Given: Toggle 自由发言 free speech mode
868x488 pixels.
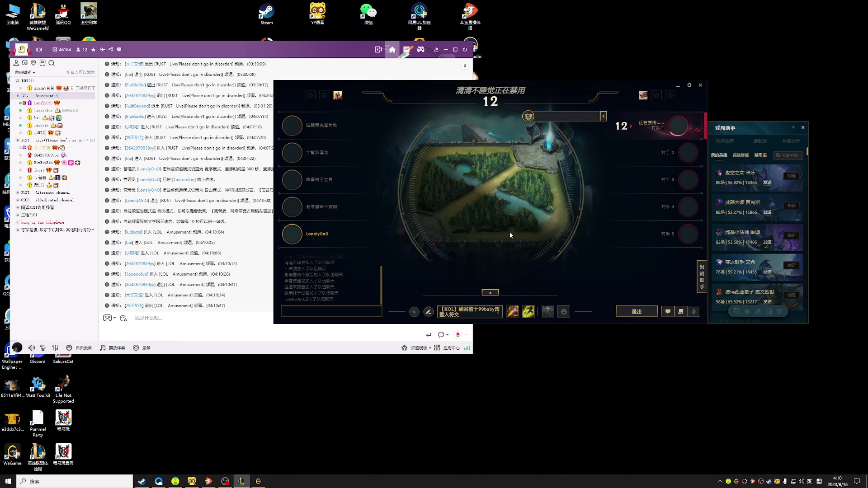Looking at the screenshot, I should [79, 348].
